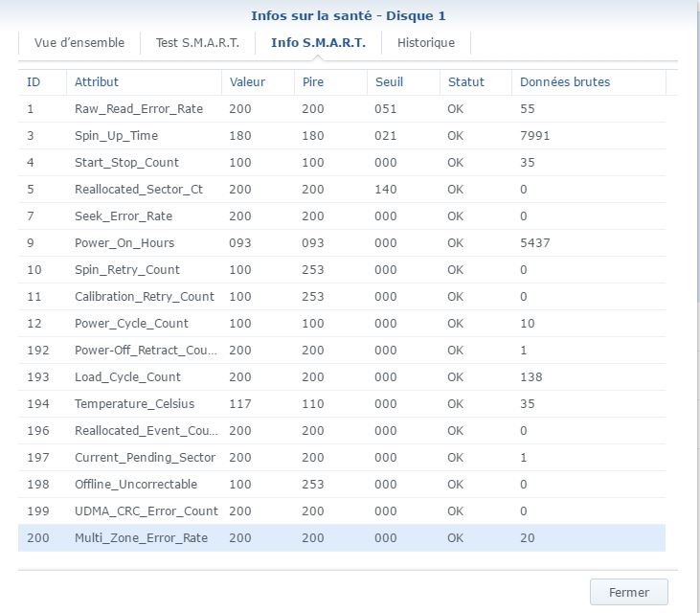The height and width of the screenshot is (613, 700).
Task: Click raw data value 55
Action: click(528, 109)
